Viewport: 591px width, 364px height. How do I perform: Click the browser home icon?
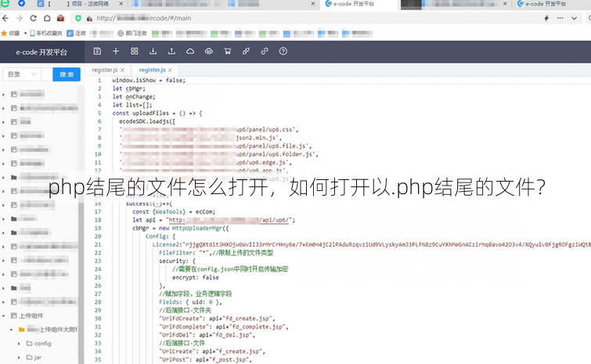(47, 18)
